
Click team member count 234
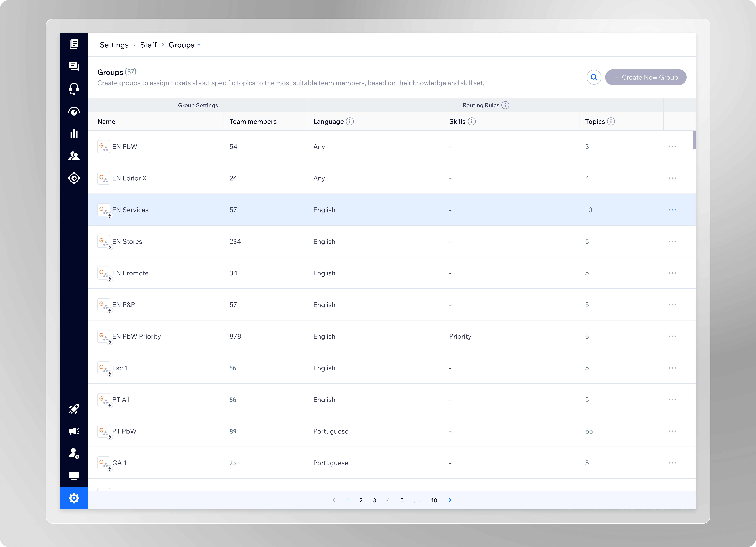tap(235, 242)
